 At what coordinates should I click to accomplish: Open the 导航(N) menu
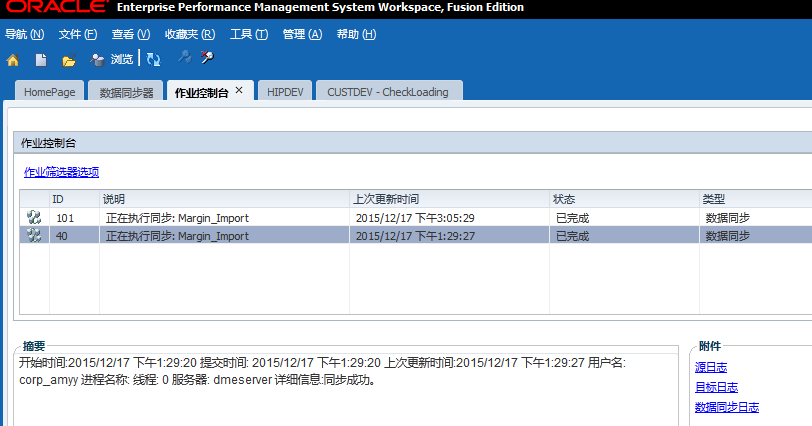click(24, 34)
